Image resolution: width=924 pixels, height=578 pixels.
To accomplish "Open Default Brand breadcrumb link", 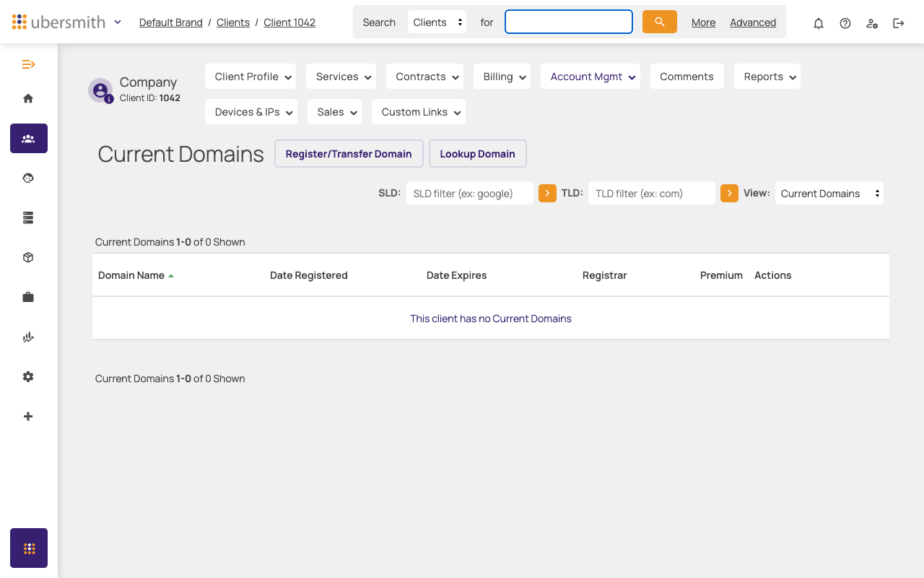I will tap(171, 22).
